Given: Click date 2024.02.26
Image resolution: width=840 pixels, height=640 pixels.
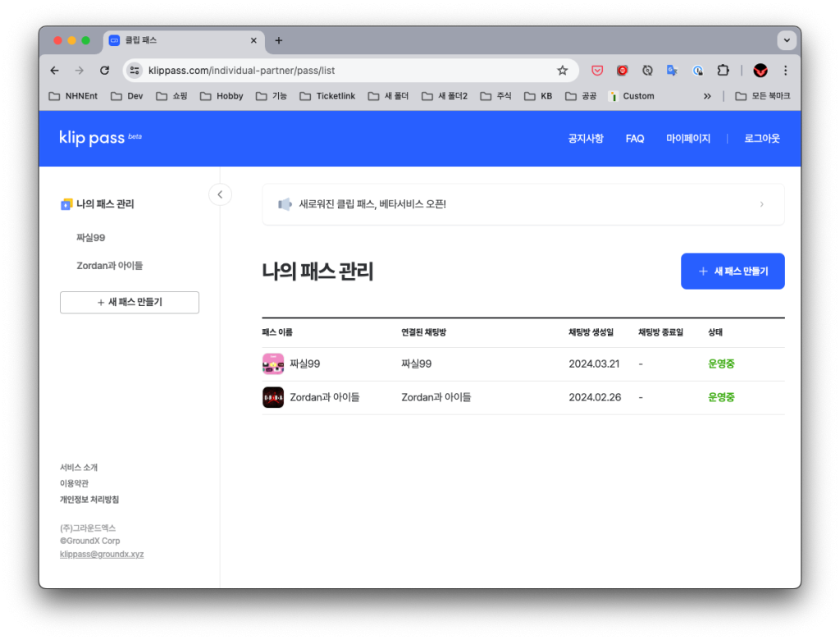Looking at the screenshot, I should pyautogui.click(x=595, y=397).
